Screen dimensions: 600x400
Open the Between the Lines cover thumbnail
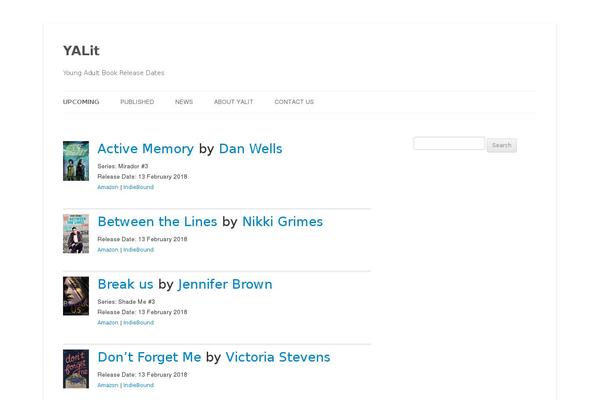click(76, 233)
